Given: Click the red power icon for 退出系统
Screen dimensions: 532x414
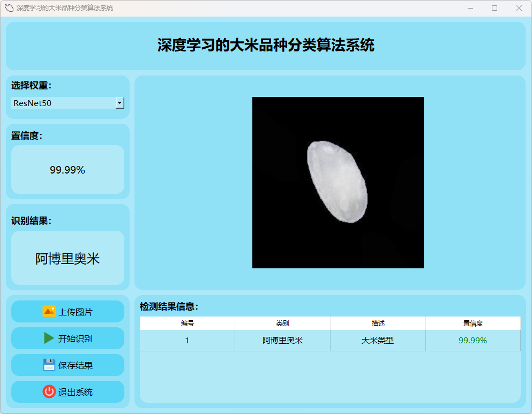Looking at the screenshot, I should pos(49,392).
